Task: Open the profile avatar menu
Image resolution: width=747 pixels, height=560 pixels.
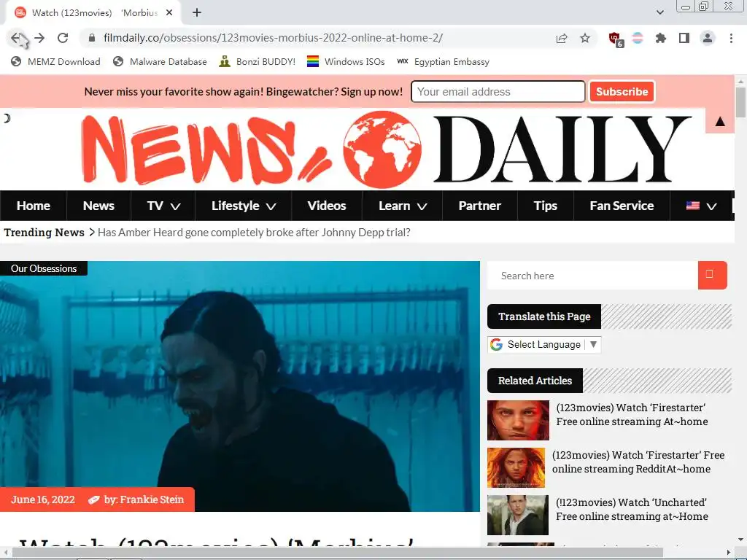Action: coord(708,38)
